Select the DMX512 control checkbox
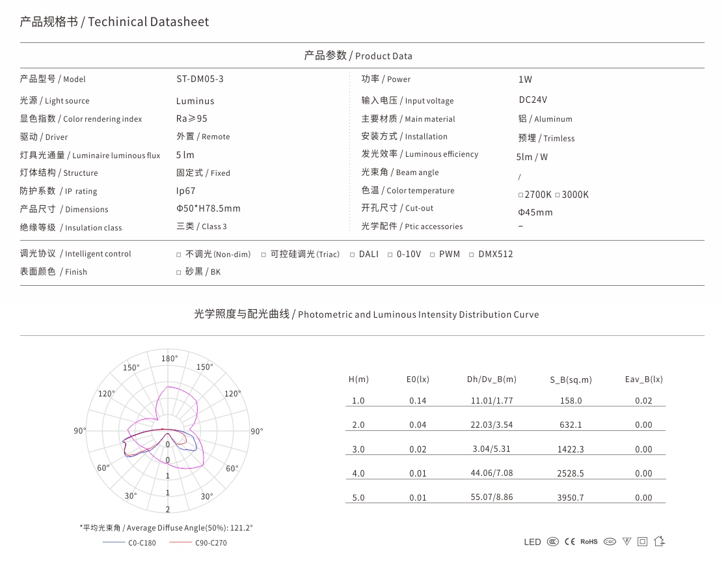The width and height of the screenshot is (728, 567). click(x=472, y=255)
